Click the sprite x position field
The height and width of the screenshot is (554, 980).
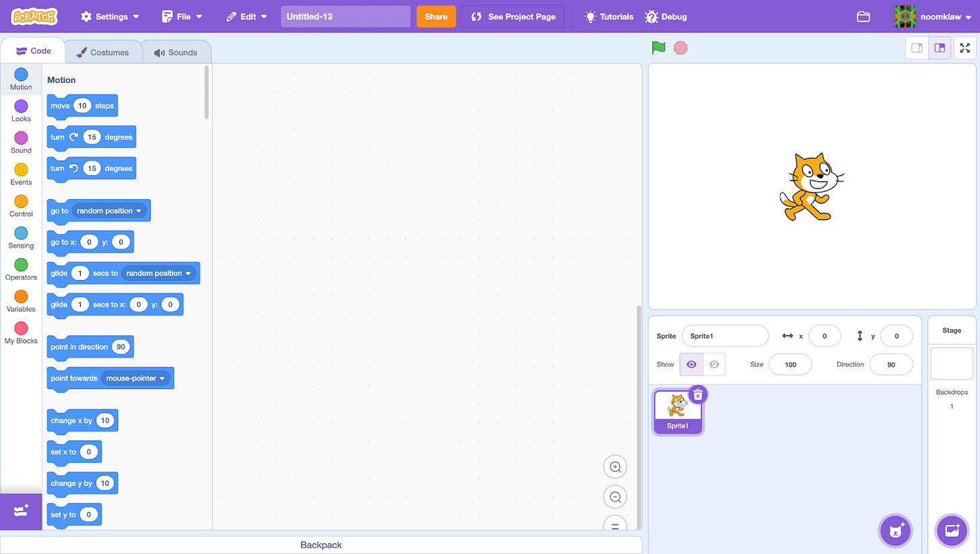(x=825, y=336)
